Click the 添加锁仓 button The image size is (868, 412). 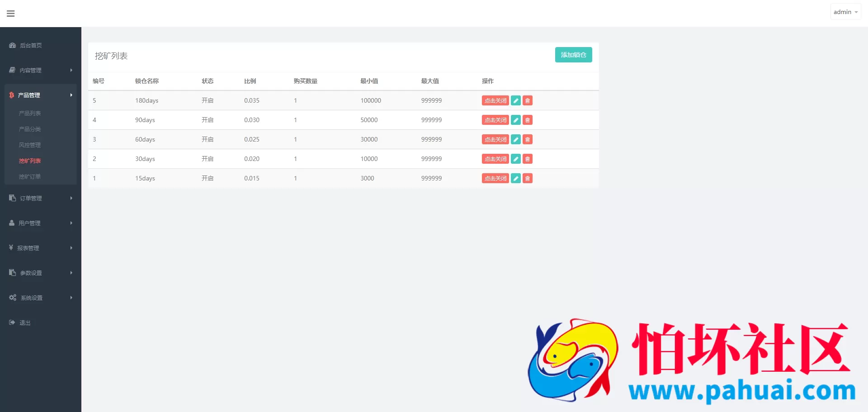tap(573, 55)
